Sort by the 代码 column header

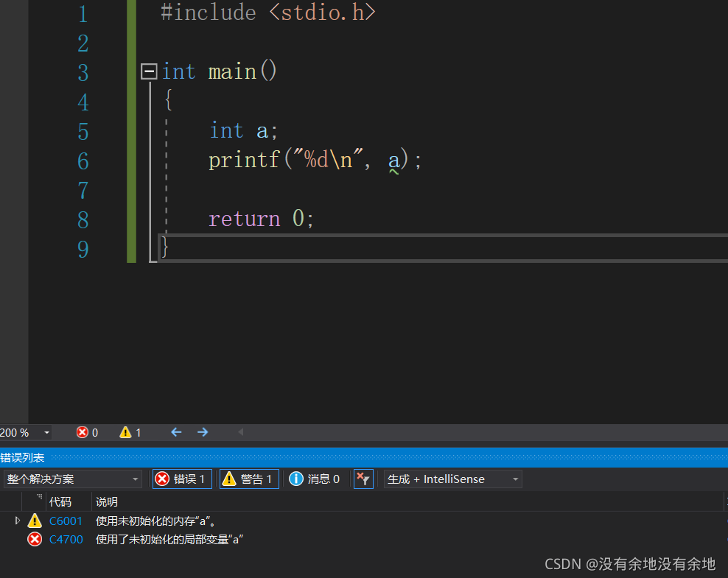point(60,502)
